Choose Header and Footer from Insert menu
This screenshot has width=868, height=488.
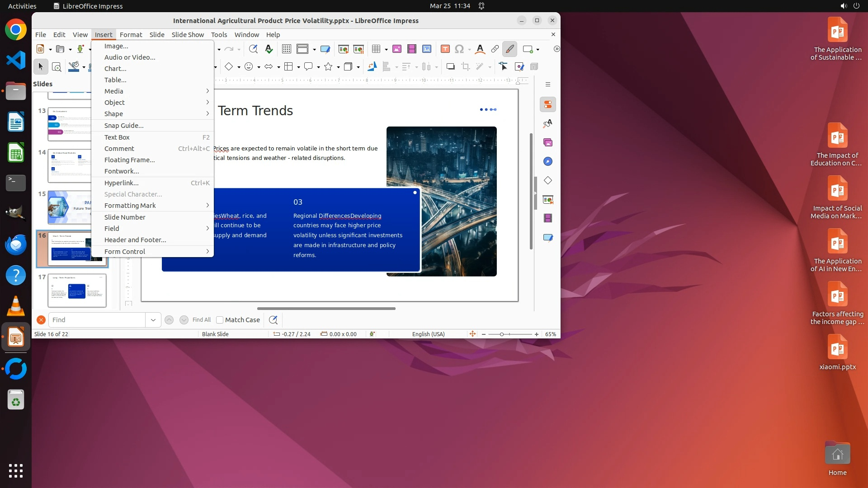pyautogui.click(x=135, y=240)
